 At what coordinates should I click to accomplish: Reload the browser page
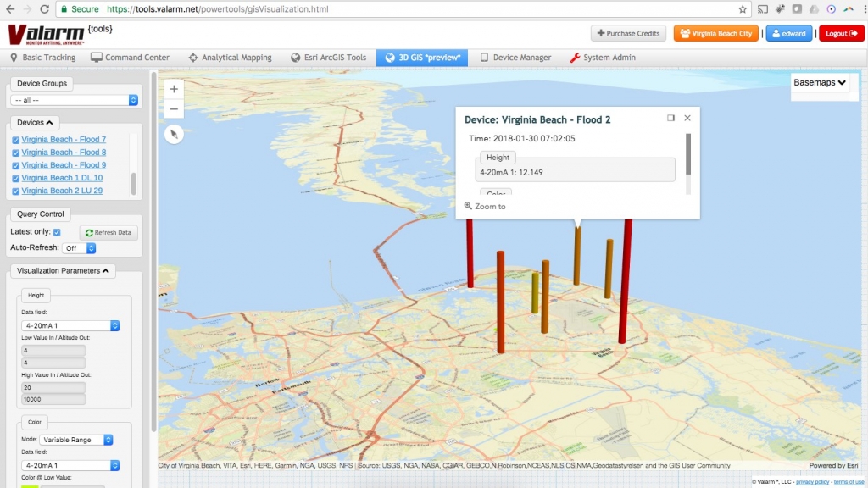coord(45,9)
